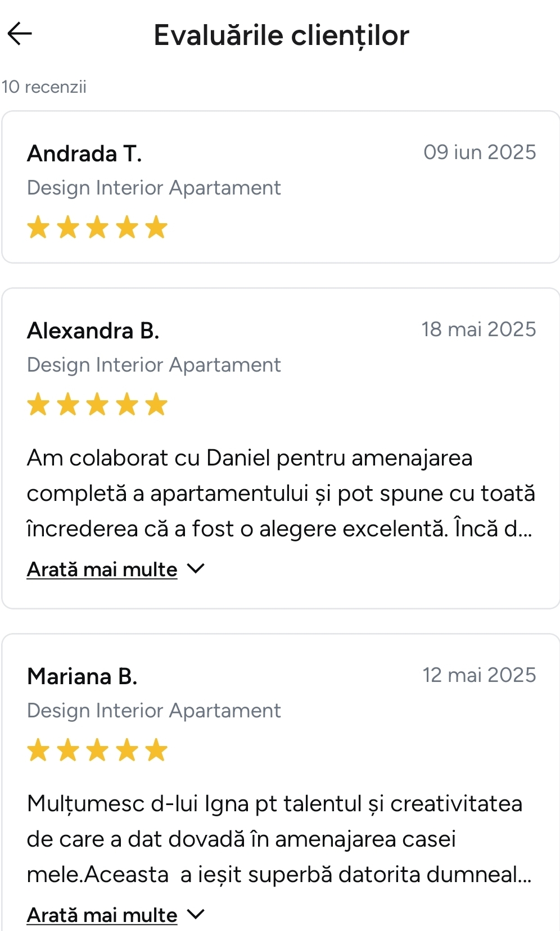Select the reviewer name Andrada T.
This screenshot has height=931, width=560.
tap(84, 153)
